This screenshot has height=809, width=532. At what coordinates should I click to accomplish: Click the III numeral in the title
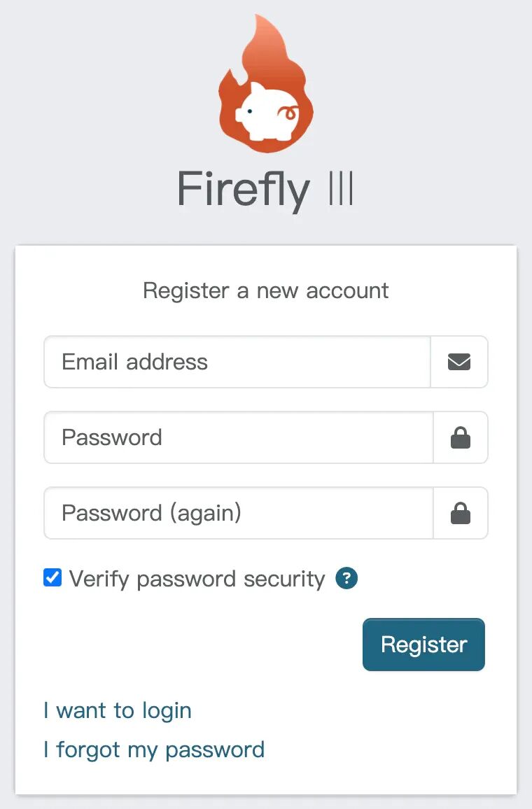[341, 188]
